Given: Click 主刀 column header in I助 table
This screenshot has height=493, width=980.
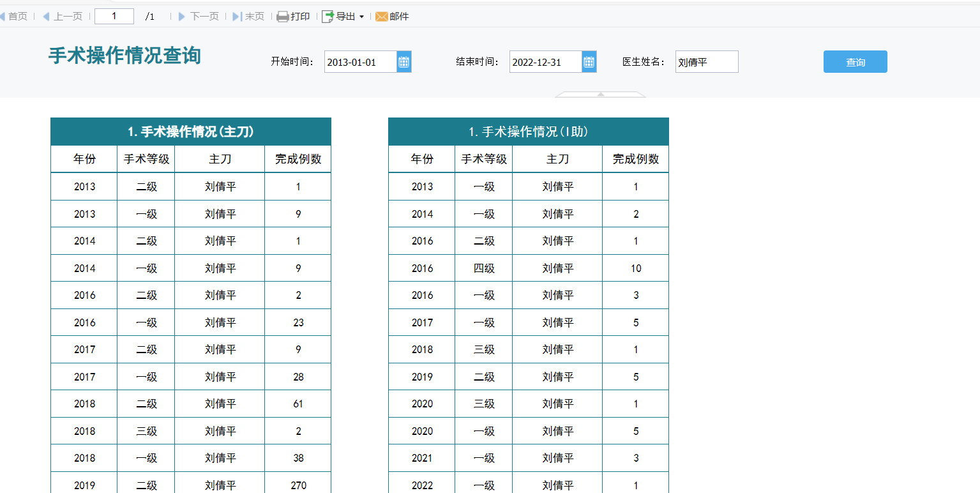Looking at the screenshot, I should click(x=557, y=159).
